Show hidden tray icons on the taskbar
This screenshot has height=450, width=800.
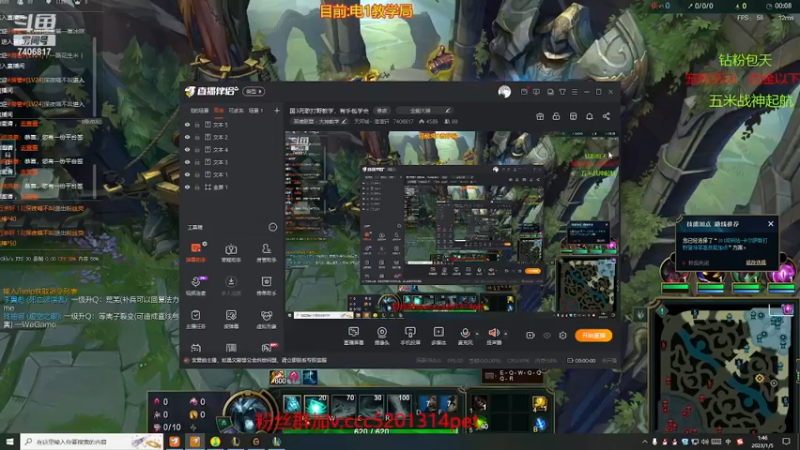(644, 442)
